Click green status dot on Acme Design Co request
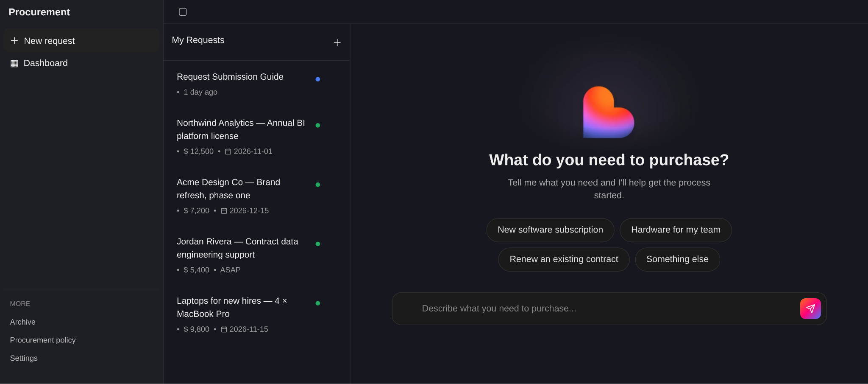The image size is (868, 384). click(317, 185)
